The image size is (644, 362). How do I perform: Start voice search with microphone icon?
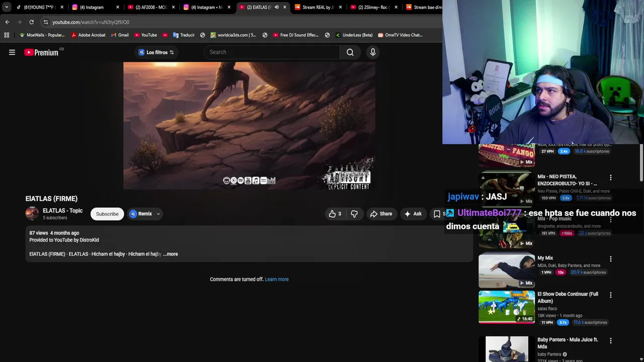(x=373, y=52)
